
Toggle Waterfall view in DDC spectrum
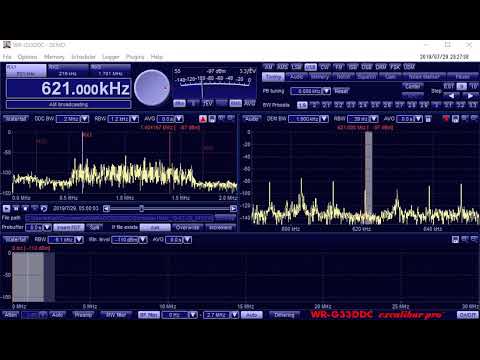coord(16,119)
